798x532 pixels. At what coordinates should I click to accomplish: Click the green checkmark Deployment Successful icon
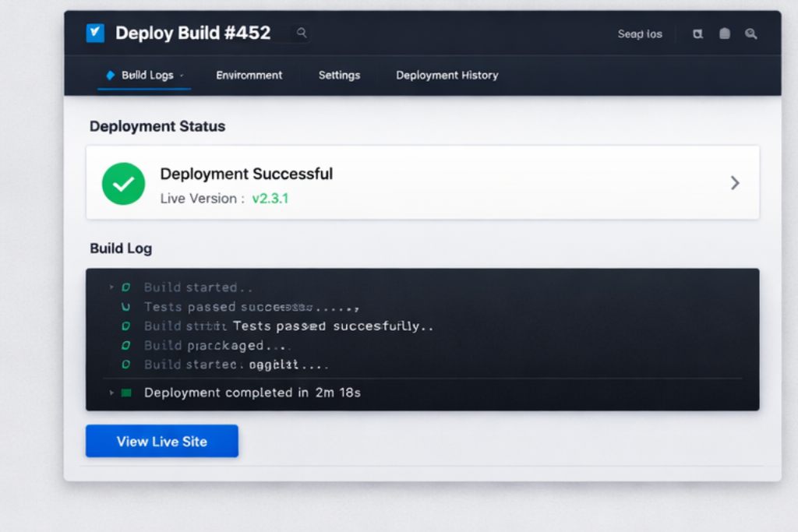(123, 184)
